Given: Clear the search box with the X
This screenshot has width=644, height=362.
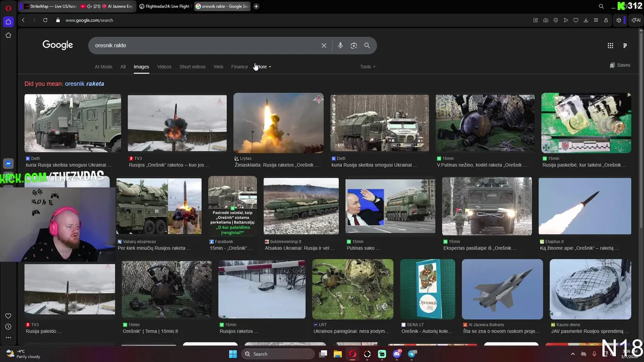Looking at the screenshot, I should click(324, 45).
